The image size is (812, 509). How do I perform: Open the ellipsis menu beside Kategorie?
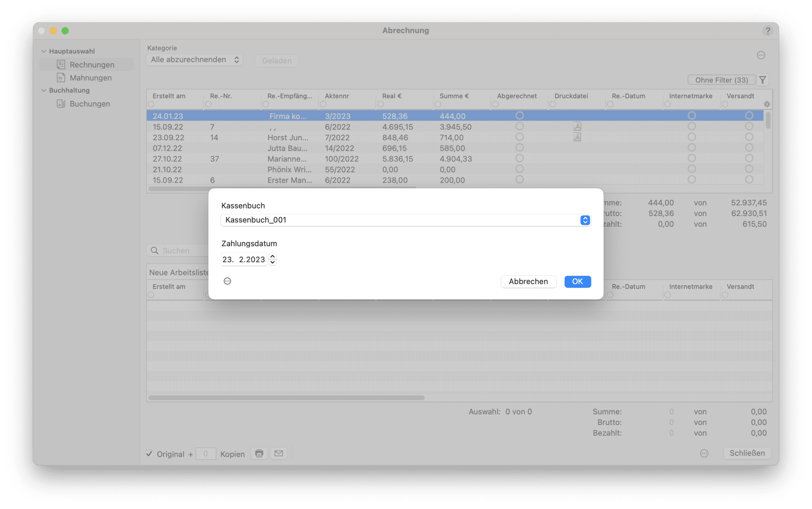761,55
